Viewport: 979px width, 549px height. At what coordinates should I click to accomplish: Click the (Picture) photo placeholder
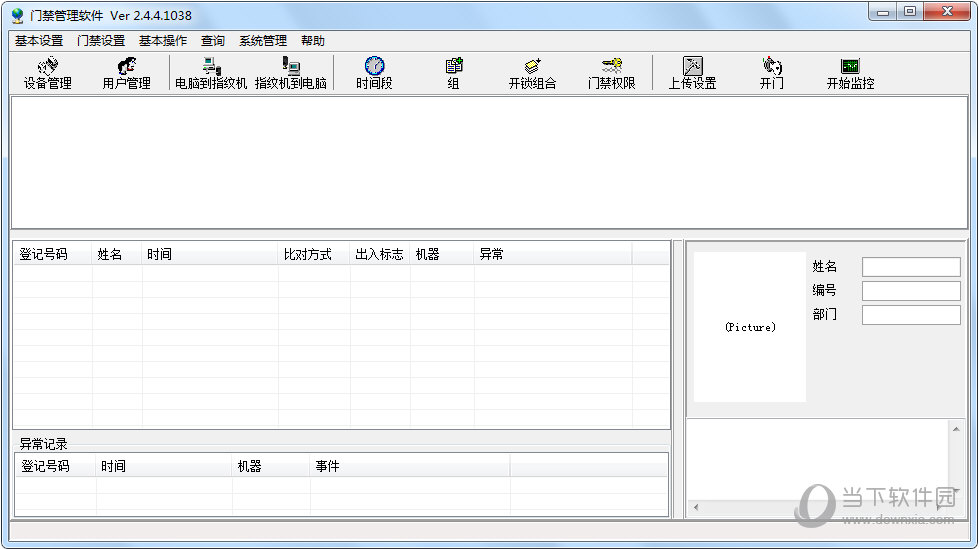coord(750,327)
